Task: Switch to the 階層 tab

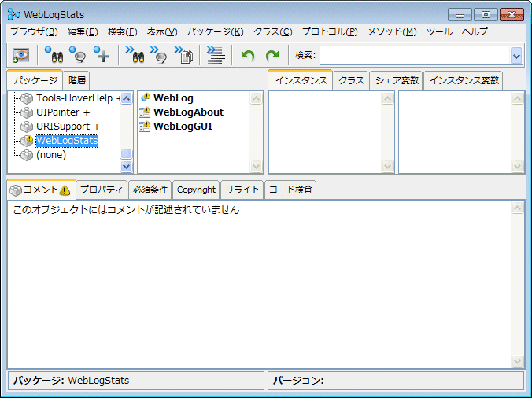Action: (77, 80)
